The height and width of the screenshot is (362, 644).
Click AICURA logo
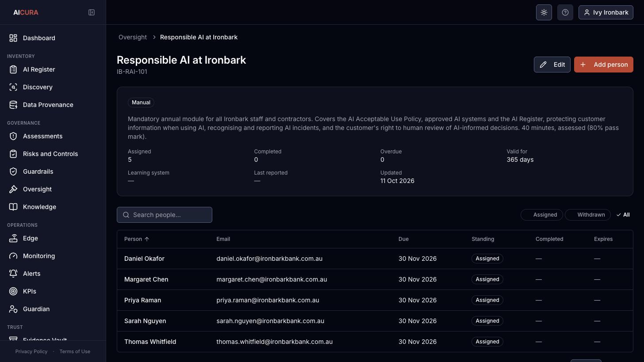26,12
